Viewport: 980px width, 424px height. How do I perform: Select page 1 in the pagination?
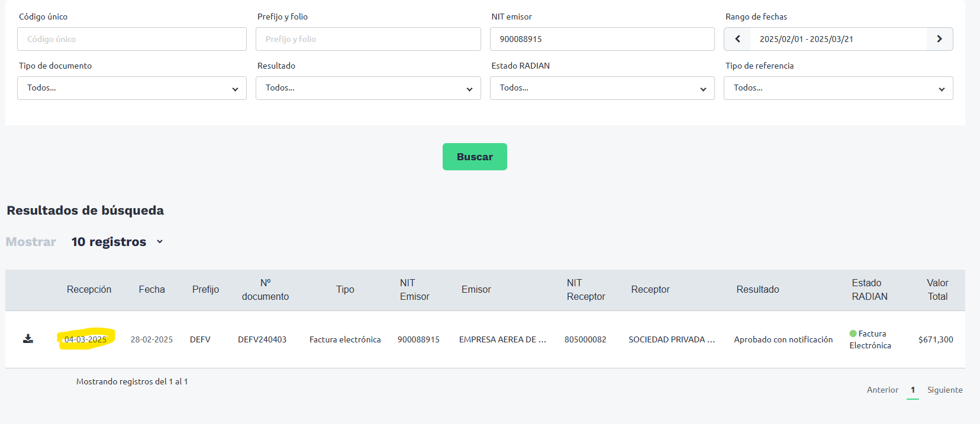[x=913, y=390]
